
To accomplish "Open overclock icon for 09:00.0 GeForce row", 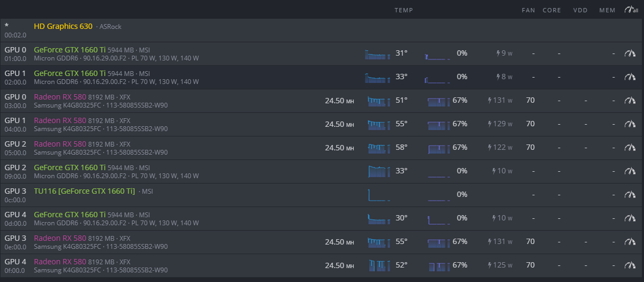I will point(631,171).
